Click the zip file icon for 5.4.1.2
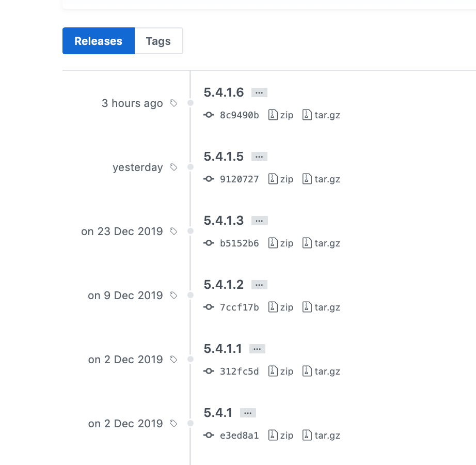The image size is (476, 465). [273, 307]
